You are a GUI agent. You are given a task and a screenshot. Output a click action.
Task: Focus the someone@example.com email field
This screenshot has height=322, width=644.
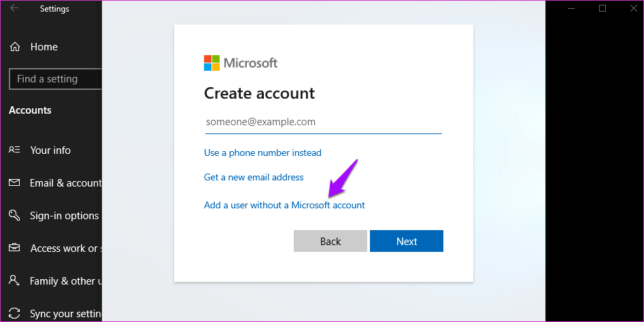pos(324,122)
